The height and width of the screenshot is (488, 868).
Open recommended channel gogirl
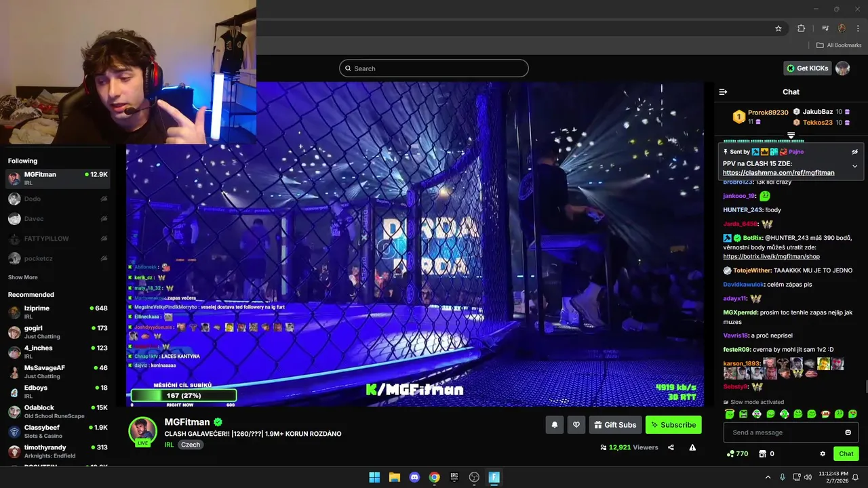click(58, 332)
